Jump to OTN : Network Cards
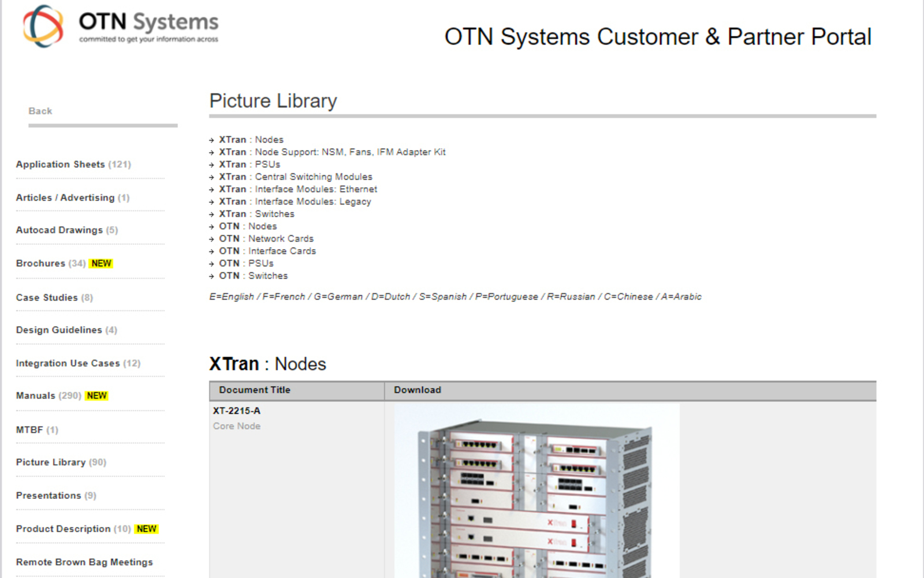Screen dimensions: 924x578 pyautogui.click(x=266, y=239)
